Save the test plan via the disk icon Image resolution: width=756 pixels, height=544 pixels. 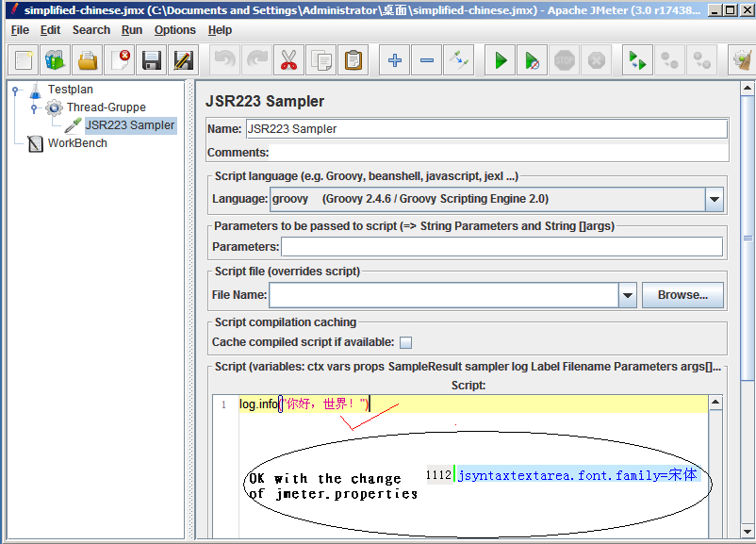click(150, 59)
